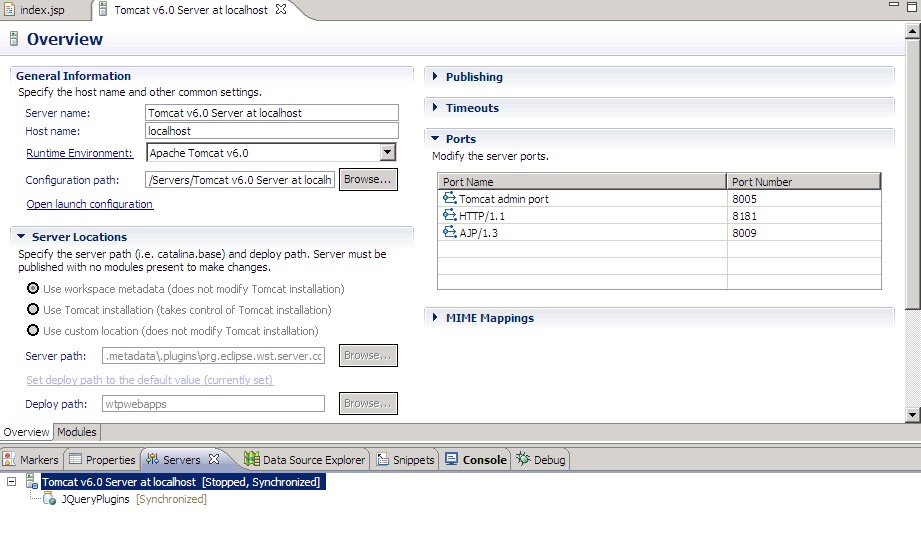Collapse the Server Locations section
Viewport: 921px width, 559px height.
pyautogui.click(x=21, y=237)
